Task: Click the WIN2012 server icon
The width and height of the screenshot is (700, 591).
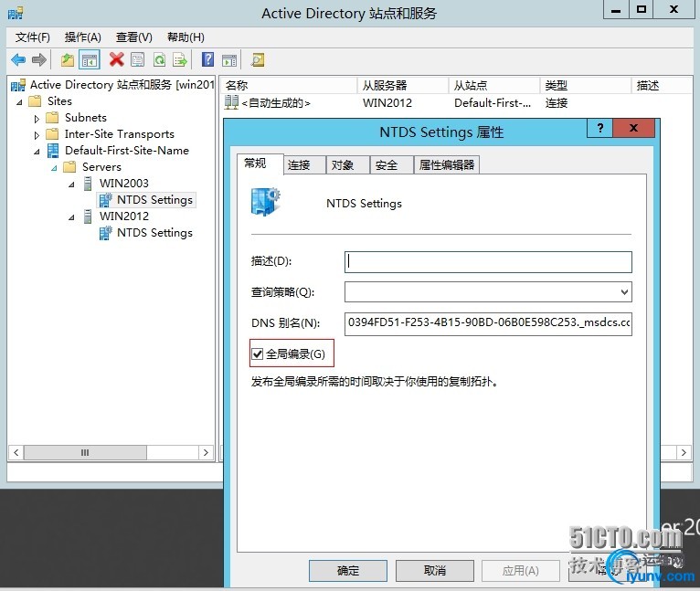Action: (x=88, y=216)
